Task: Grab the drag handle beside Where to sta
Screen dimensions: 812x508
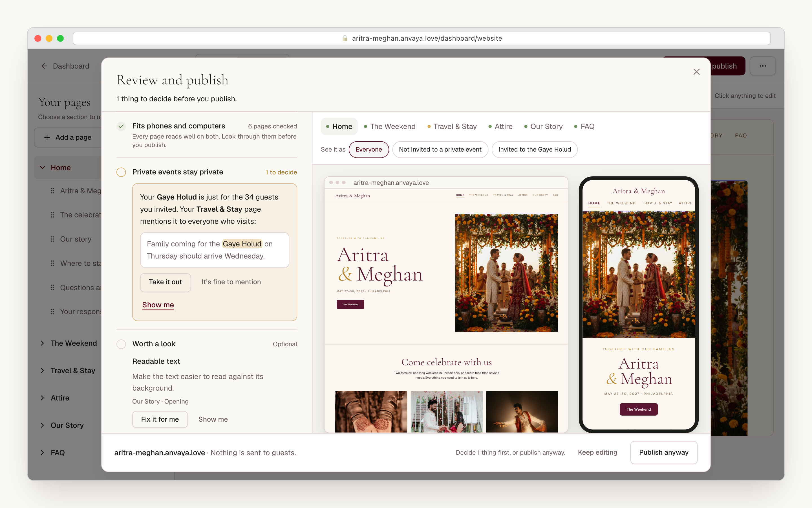Action: click(x=52, y=263)
